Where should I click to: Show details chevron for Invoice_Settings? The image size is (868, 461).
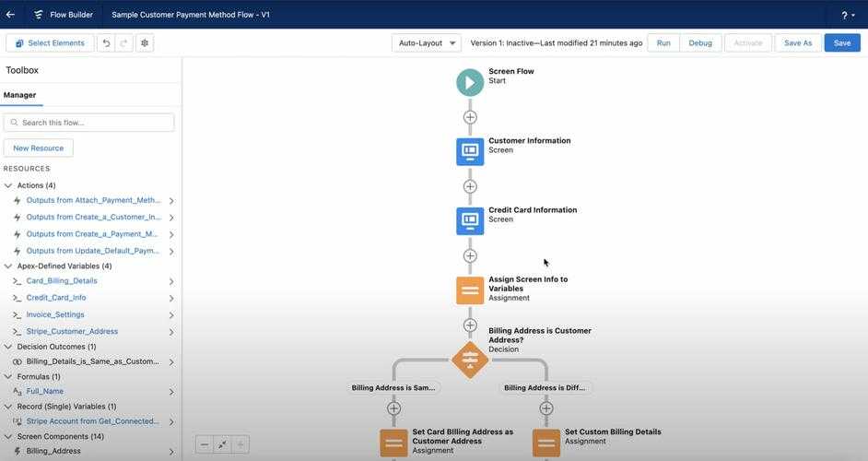point(171,315)
